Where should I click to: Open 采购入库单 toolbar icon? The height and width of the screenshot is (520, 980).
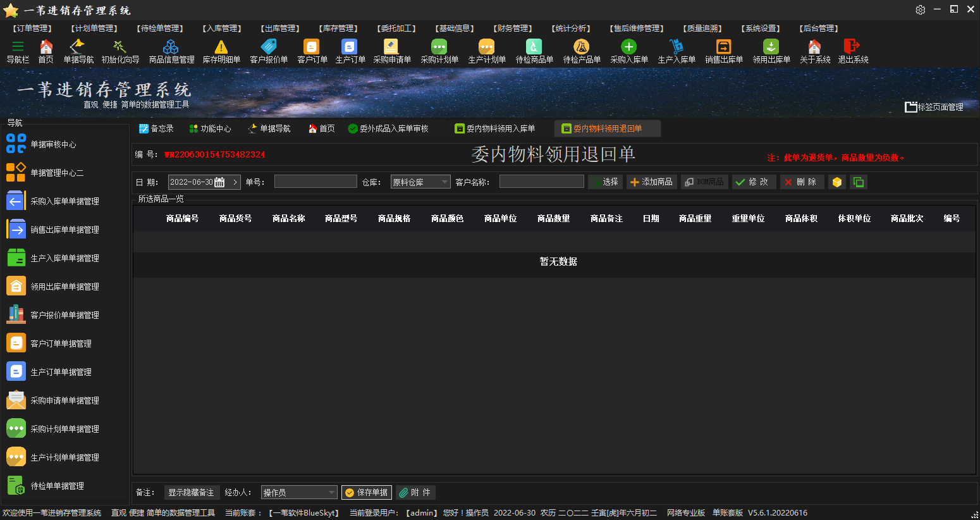pos(629,51)
